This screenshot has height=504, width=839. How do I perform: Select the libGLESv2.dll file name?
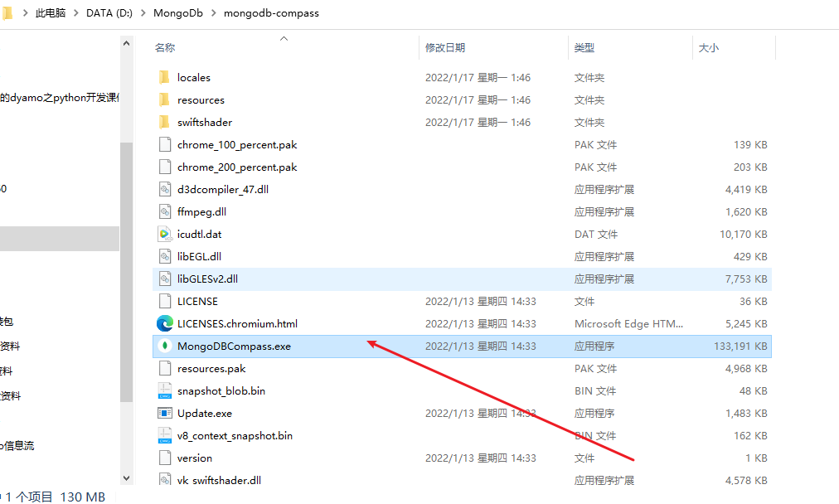[x=207, y=279]
